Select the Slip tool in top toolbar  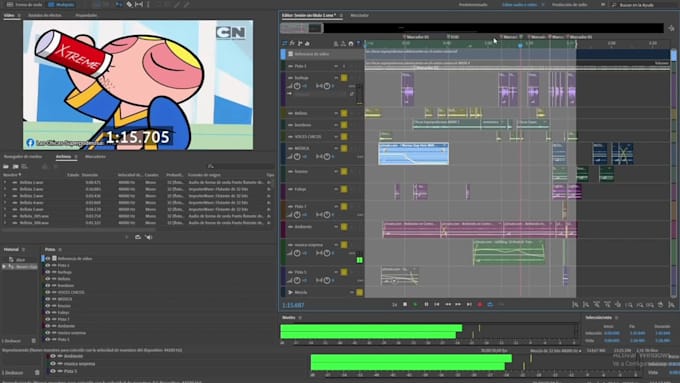coord(139,5)
